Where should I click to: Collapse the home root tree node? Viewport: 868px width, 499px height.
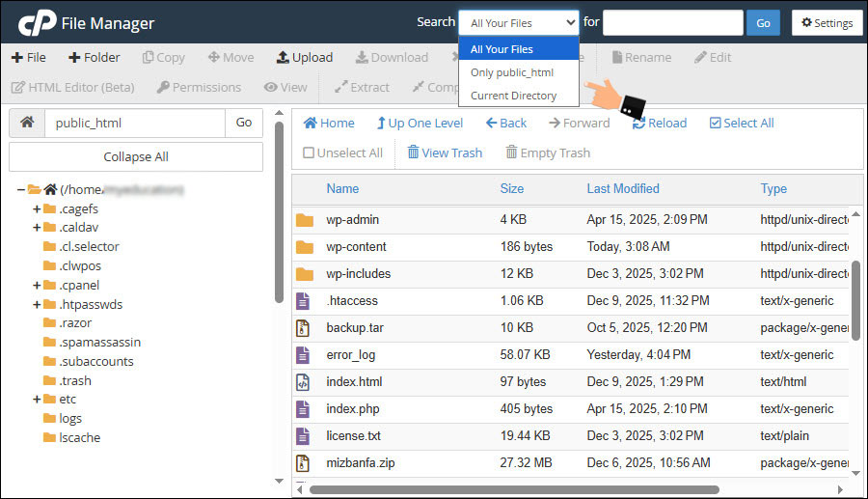tap(20, 189)
